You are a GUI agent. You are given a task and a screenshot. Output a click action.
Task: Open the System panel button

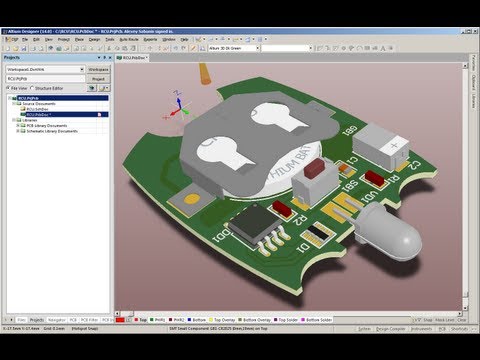pyautogui.click(x=364, y=329)
